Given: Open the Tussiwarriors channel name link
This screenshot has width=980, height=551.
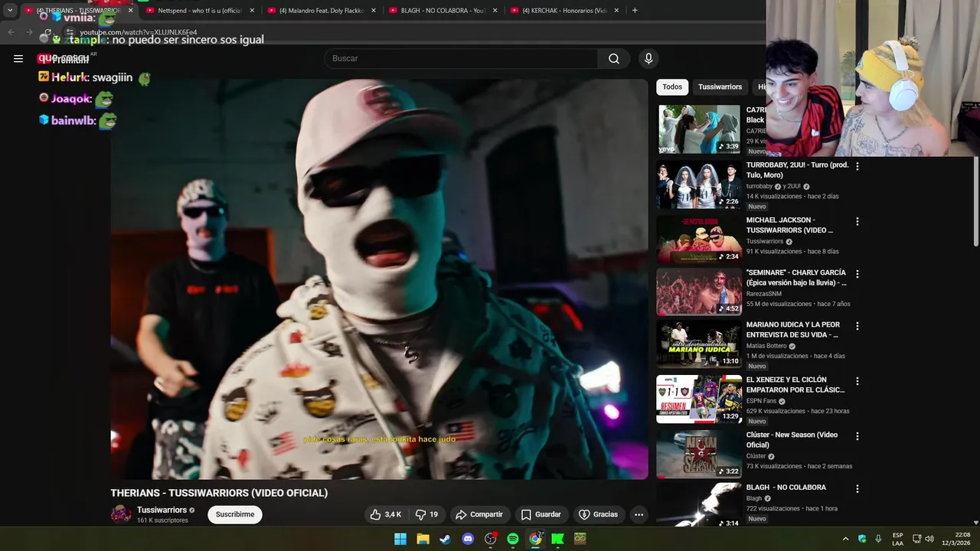Looking at the screenshot, I should click(162, 510).
